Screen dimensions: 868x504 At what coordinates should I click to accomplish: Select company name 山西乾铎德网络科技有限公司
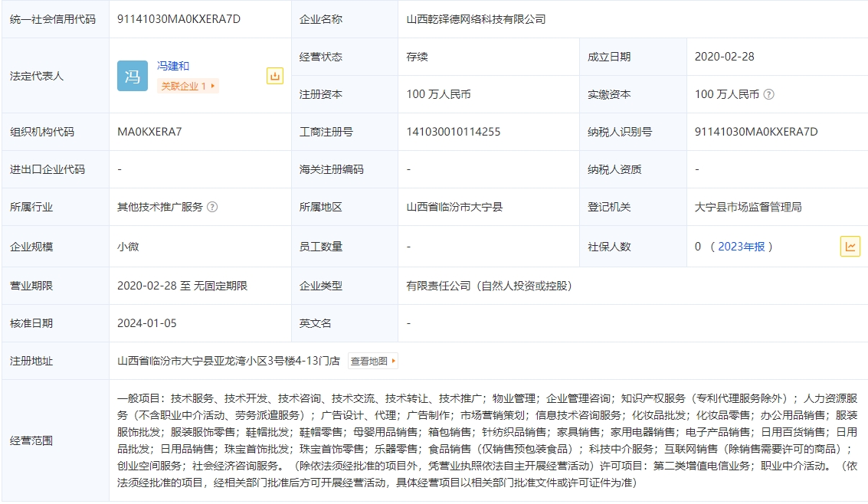click(476, 19)
